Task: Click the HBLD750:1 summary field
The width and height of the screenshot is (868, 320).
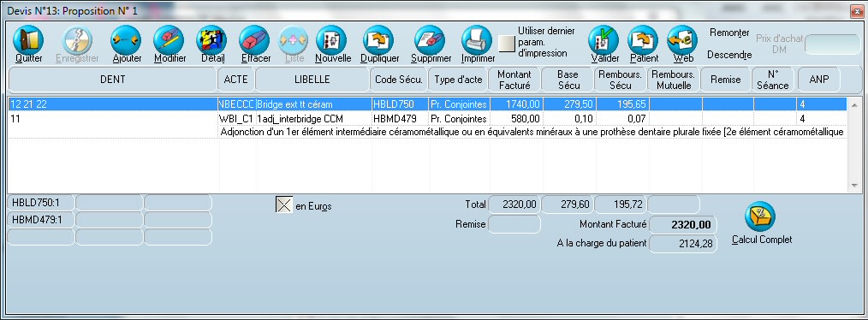Action: [40, 203]
